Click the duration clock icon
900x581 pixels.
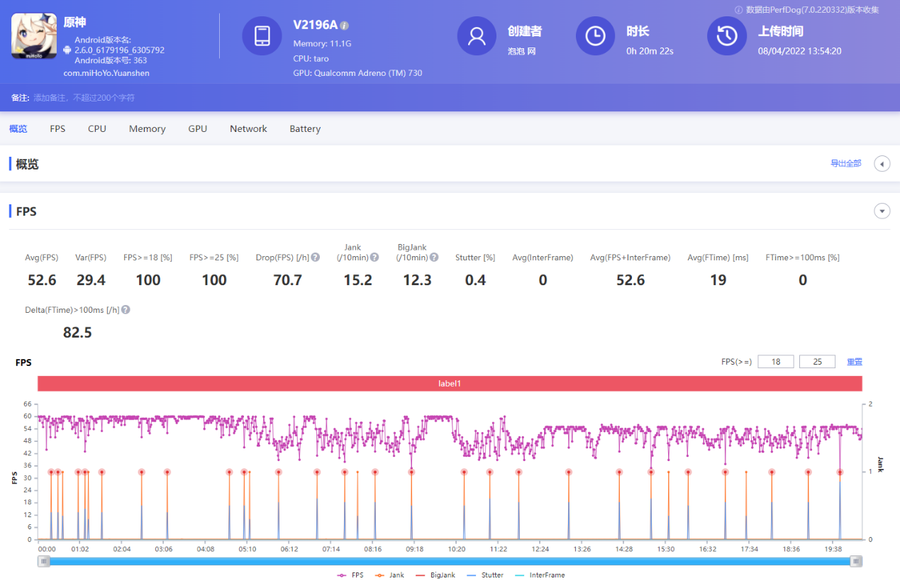[595, 36]
